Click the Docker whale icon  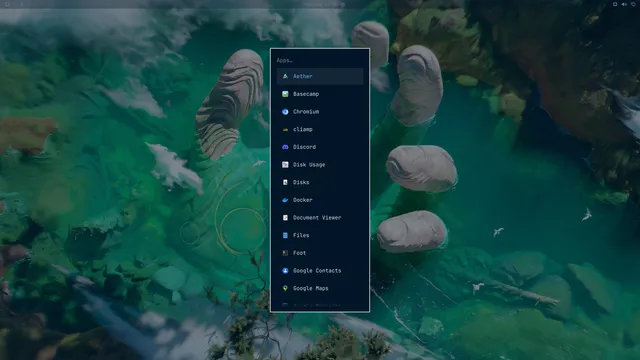pos(285,200)
